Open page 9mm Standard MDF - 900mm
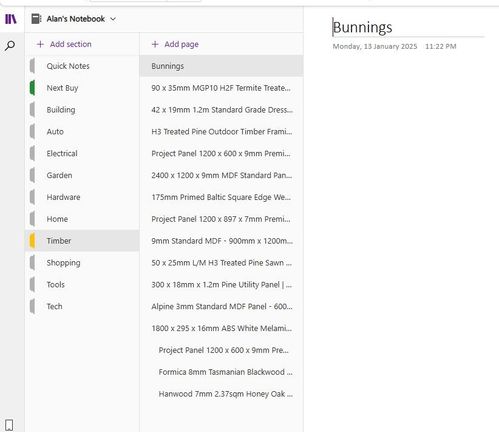This screenshot has height=432, width=499. coord(222,241)
